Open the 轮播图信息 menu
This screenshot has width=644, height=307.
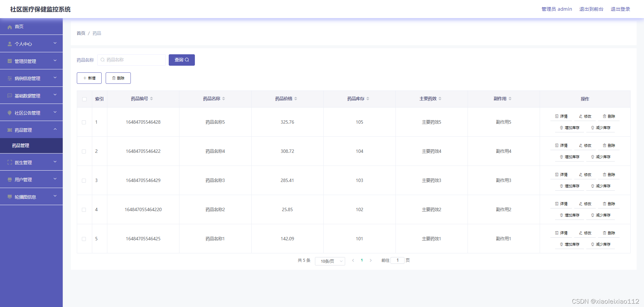(x=31, y=197)
